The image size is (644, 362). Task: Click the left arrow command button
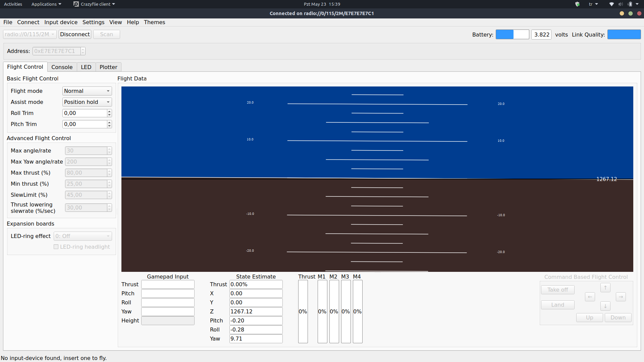590,297
